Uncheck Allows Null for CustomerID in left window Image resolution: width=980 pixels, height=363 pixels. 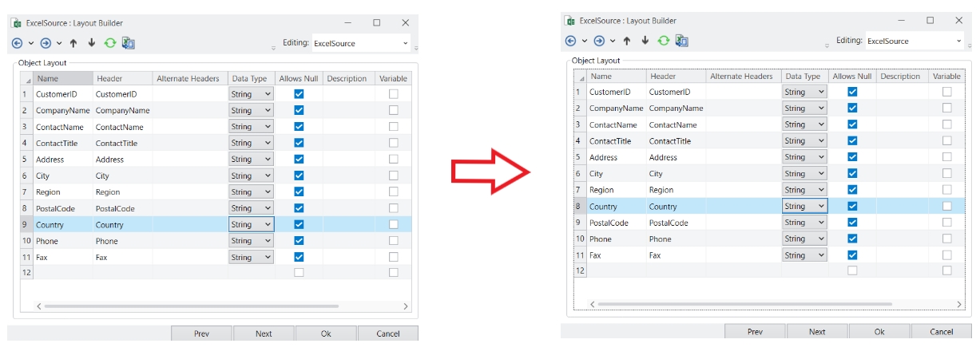pos(299,94)
